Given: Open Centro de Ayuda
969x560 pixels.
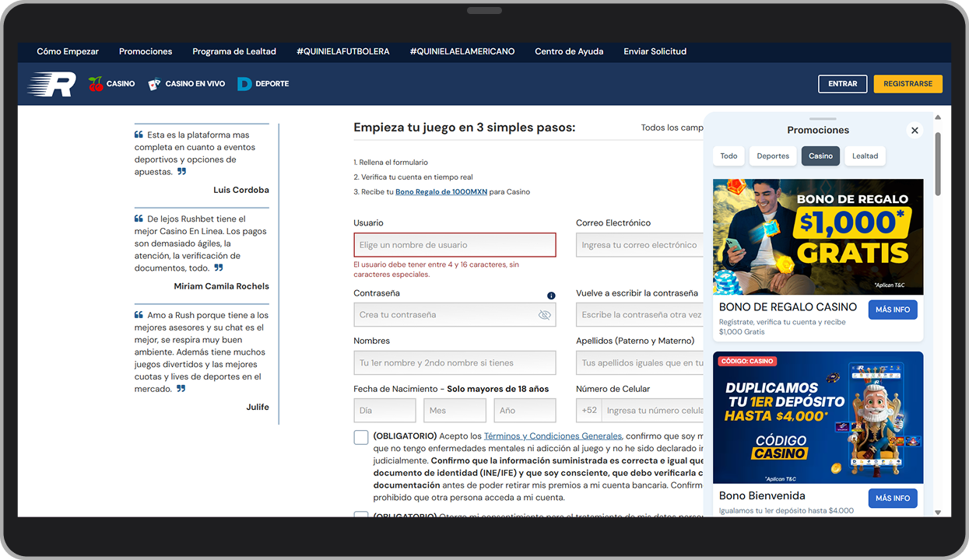Looking at the screenshot, I should [x=568, y=51].
